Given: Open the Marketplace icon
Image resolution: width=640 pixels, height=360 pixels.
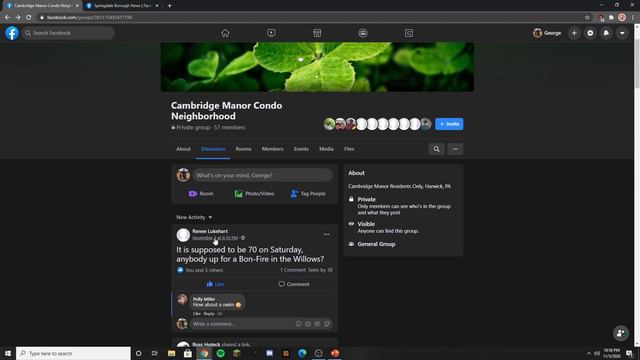Looking at the screenshot, I should (x=317, y=33).
